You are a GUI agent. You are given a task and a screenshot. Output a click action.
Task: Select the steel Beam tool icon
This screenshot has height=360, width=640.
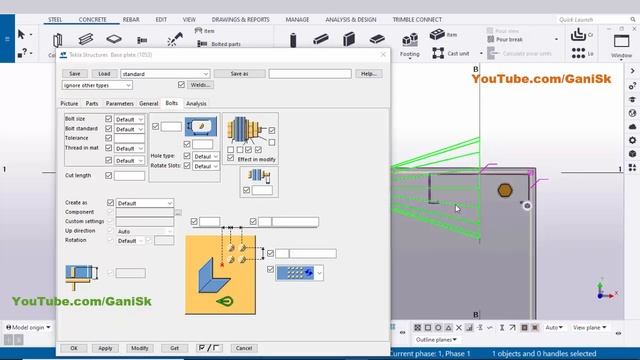[x=86, y=39]
